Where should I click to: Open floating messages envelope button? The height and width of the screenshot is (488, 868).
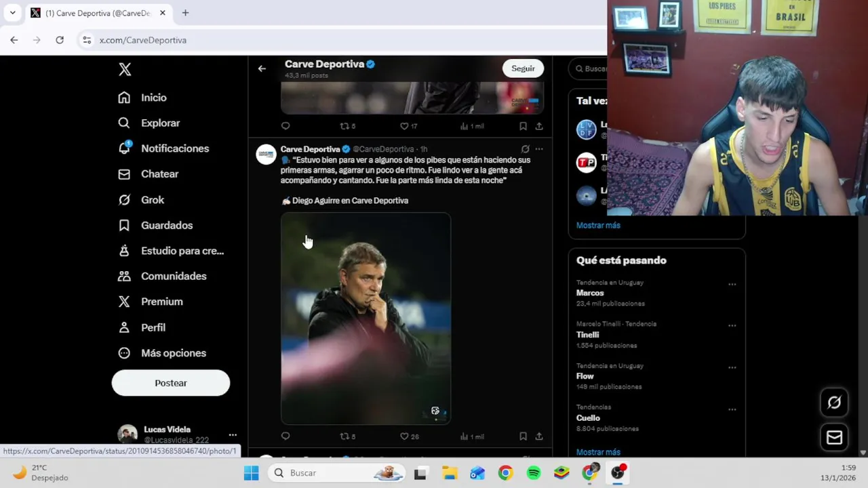pyautogui.click(x=834, y=438)
